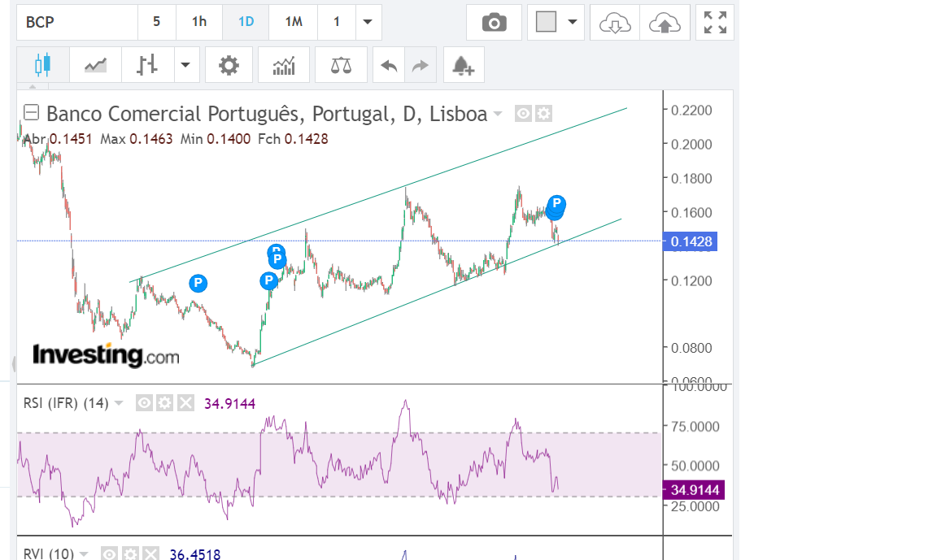This screenshot has height=560, width=937.
Task: Undo last chart action
Action: [389, 65]
